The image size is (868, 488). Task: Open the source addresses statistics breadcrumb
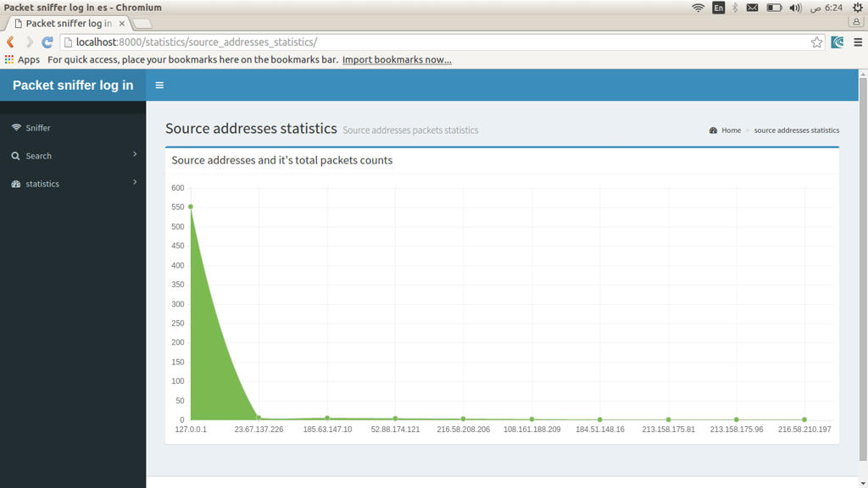(x=795, y=130)
